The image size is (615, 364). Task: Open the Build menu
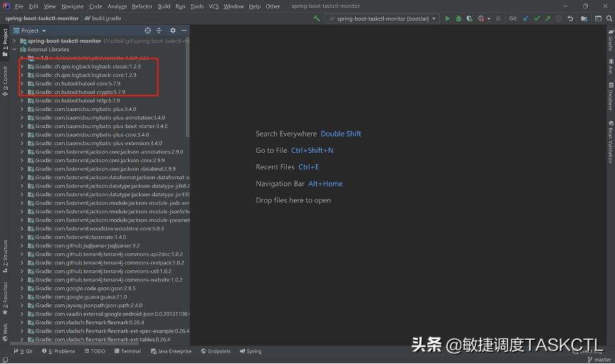tap(164, 6)
